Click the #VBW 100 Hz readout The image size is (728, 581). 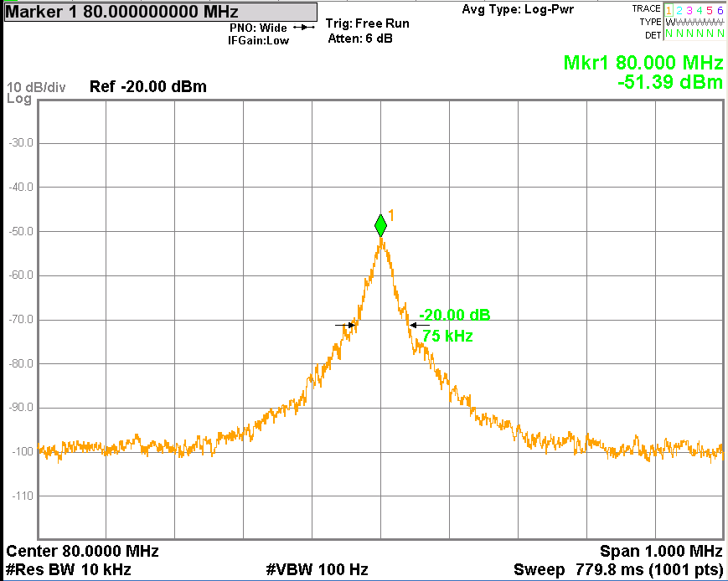(317, 570)
